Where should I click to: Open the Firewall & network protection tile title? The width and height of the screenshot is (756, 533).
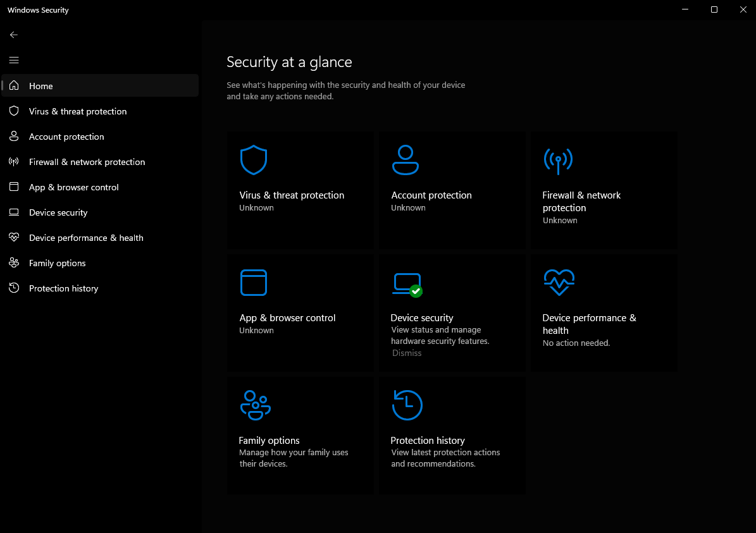click(581, 202)
